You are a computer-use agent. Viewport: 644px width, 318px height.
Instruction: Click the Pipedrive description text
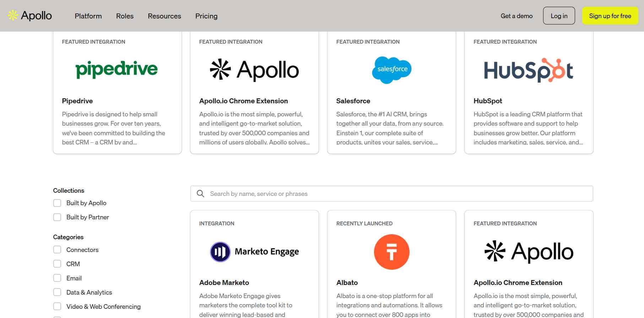[114, 128]
